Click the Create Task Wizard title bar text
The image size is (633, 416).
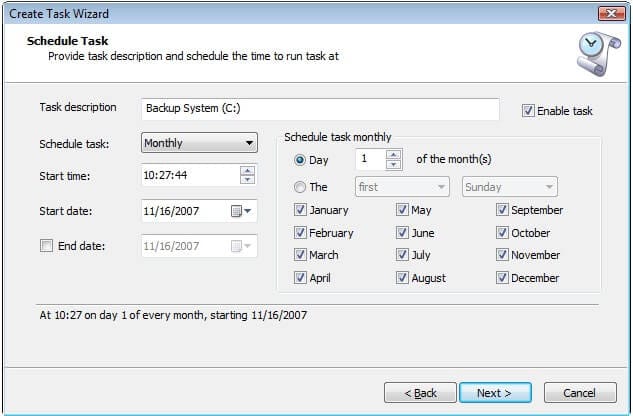click(59, 14)
